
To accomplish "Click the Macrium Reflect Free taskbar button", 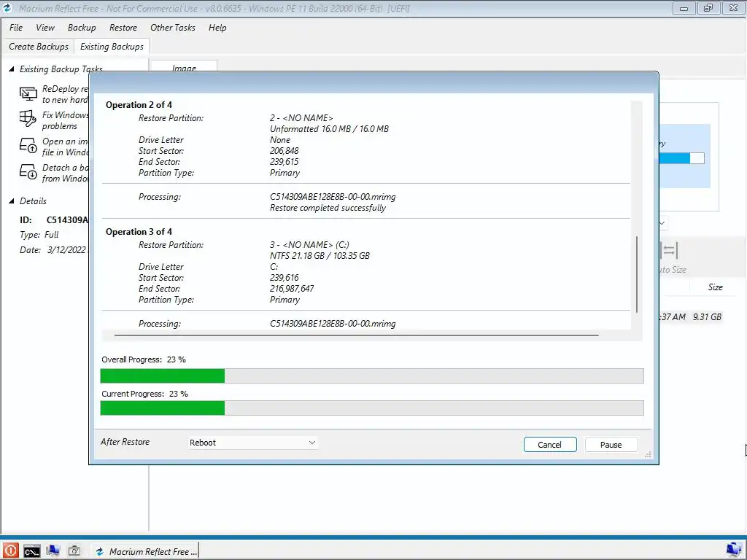I will (146, 551).
